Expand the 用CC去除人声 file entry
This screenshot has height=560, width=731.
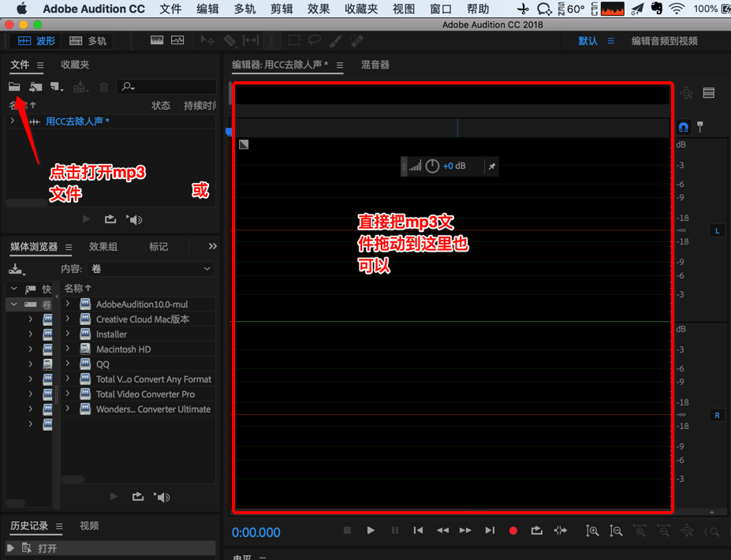[13, 121]
